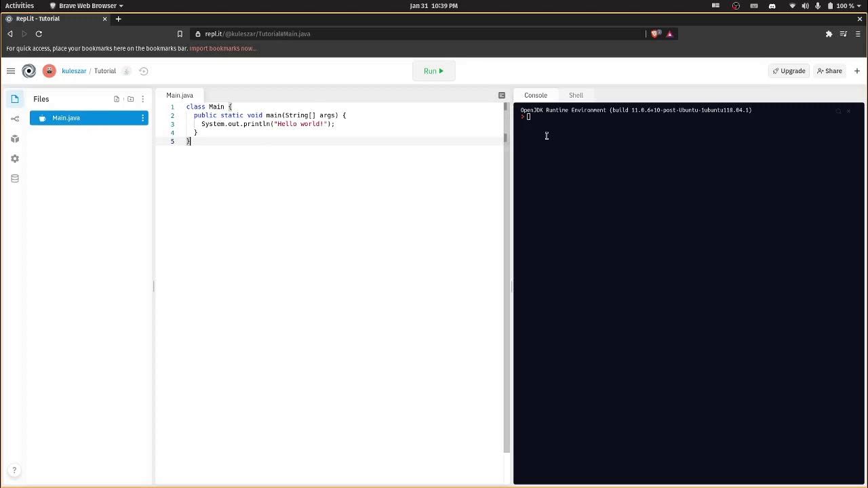Click the editor vertical scrollbar
Image resolution: width=868 pixels, height=488 pixels.
coord(506,278)
